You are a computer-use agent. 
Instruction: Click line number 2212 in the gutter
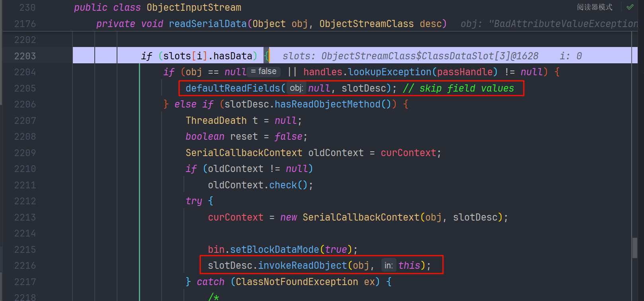[x=25, y=201]
